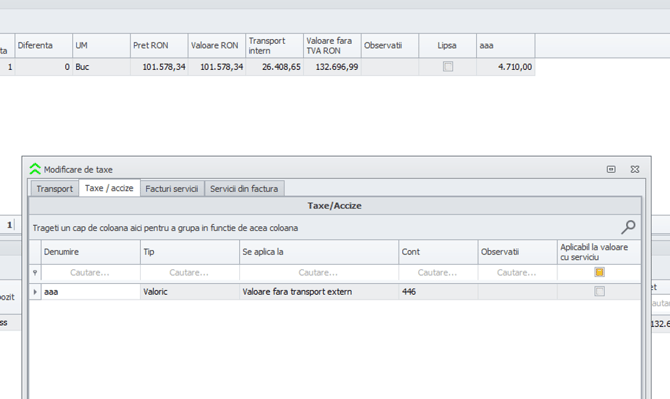The image size is (670, 399).
Task: Click the green Modificare de taxe window icon
Action: (35, 169)
